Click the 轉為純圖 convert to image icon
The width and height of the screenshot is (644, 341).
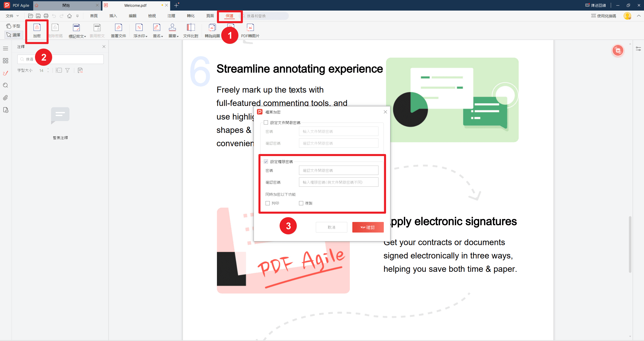click(x=212, y=27)
